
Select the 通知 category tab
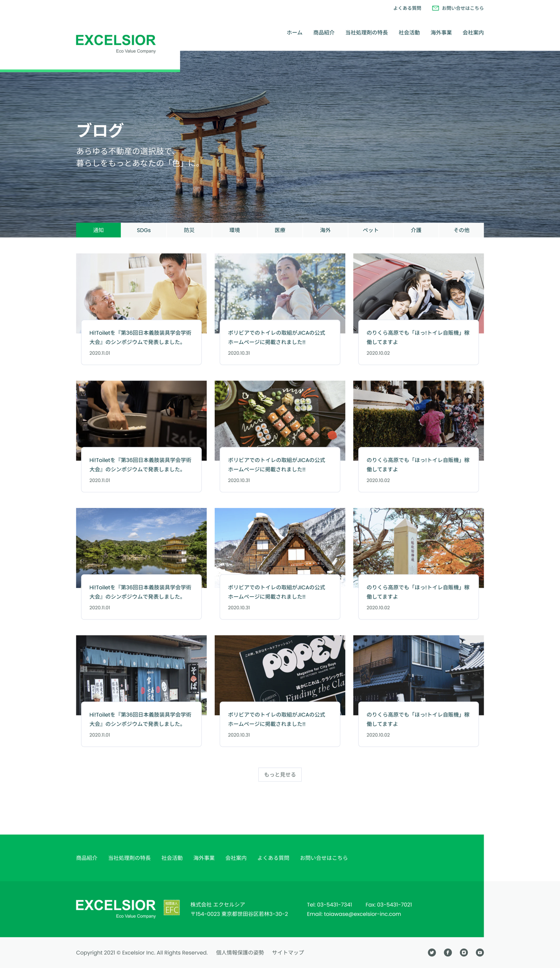(x=98, y=230)
